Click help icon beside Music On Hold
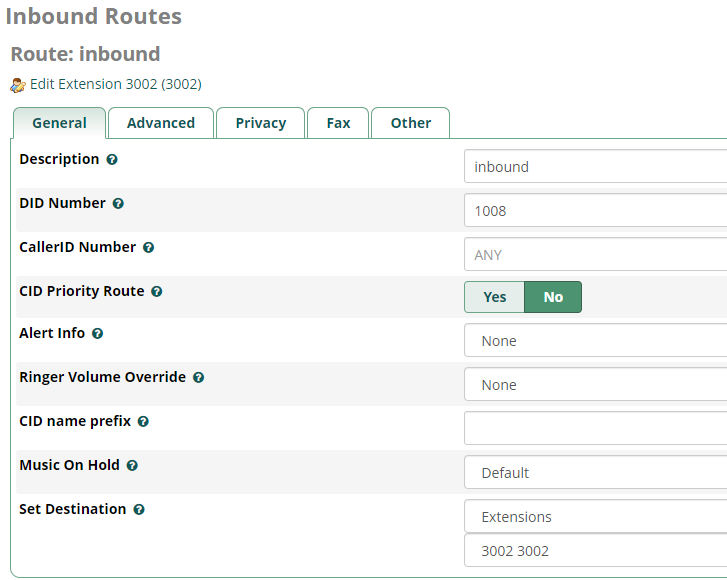The height and width of the screenshot is (580, 727). (x=132, y=465)
